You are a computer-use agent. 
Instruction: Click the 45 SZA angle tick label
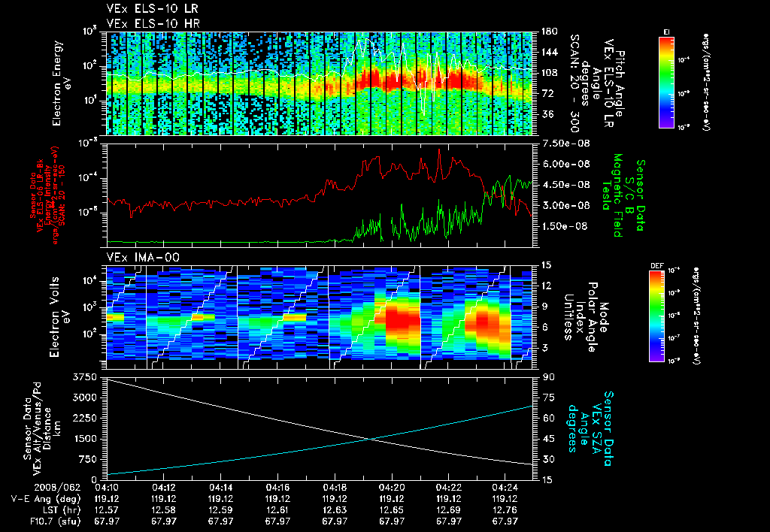click(547, 439)
